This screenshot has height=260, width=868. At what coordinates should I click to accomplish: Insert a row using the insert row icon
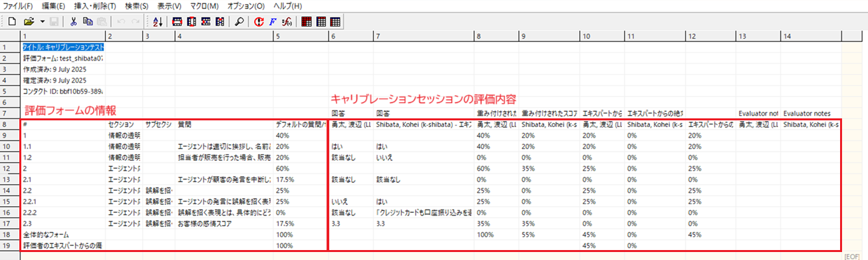tap(178, 21)
